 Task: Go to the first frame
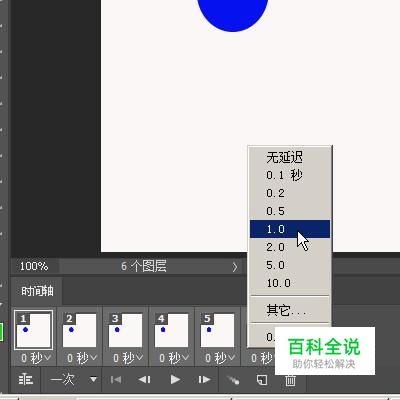116,379
